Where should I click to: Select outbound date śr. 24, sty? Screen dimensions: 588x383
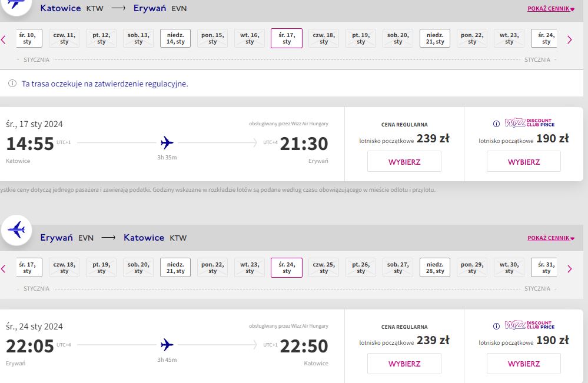click(544, 38)
